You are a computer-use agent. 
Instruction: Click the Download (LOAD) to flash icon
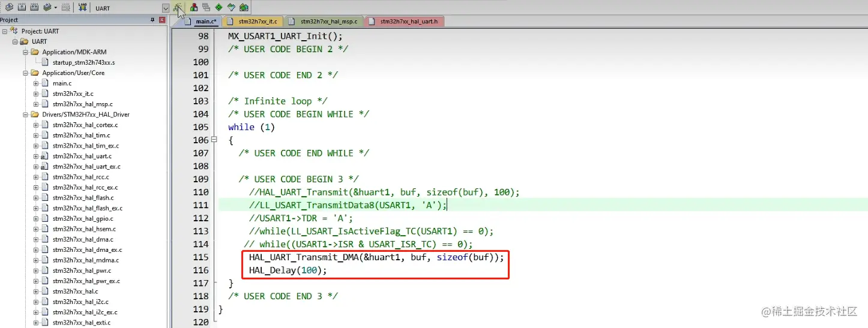[82, 8]
